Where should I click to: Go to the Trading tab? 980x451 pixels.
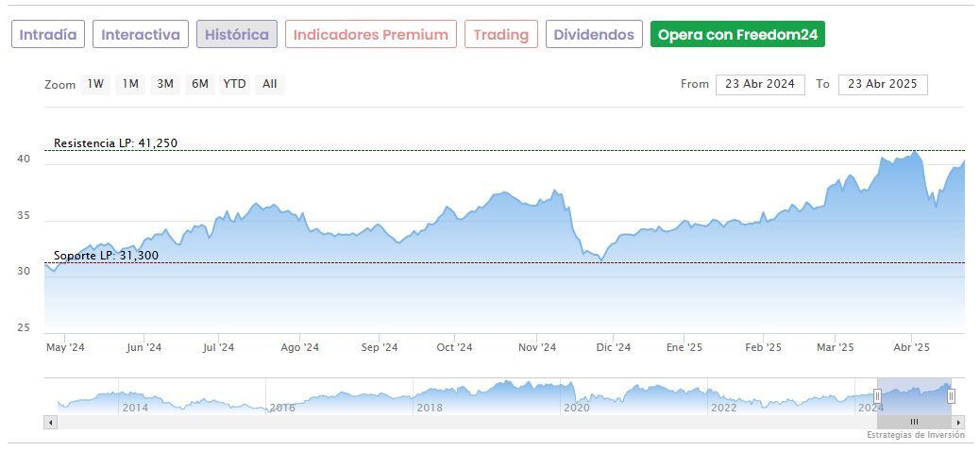(x=500, y=35)
